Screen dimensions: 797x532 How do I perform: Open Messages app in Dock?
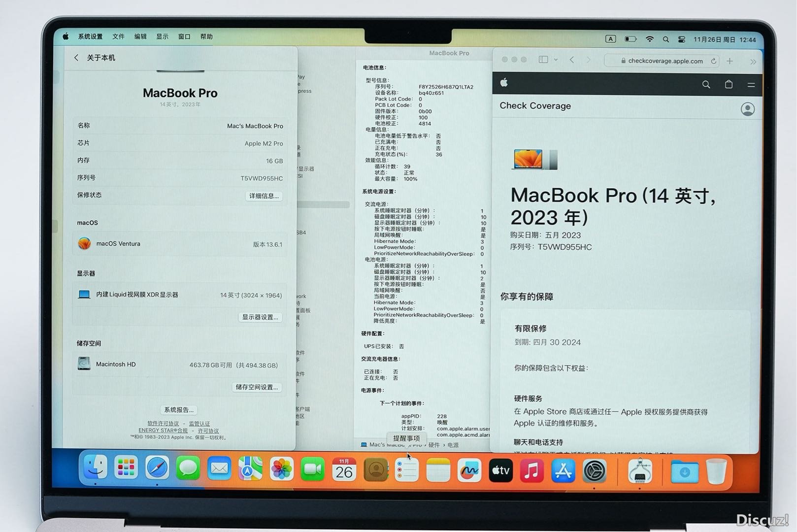188,468
